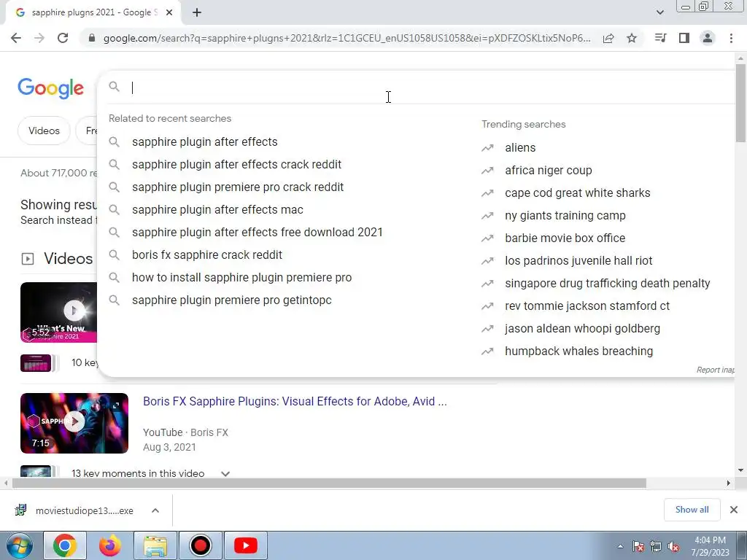The width and height of the screenshot is (747, 560).
Task: Click scroll right arrow on horizontal scrollbar
Action: point(729,483)
